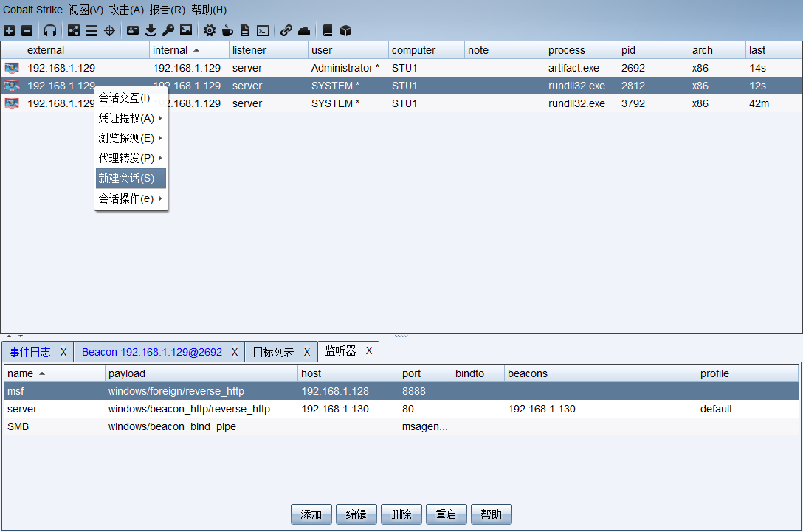Select 新建会话(S) in context menu
This screenshot has height=532, width=803.
tap(131, 178)
